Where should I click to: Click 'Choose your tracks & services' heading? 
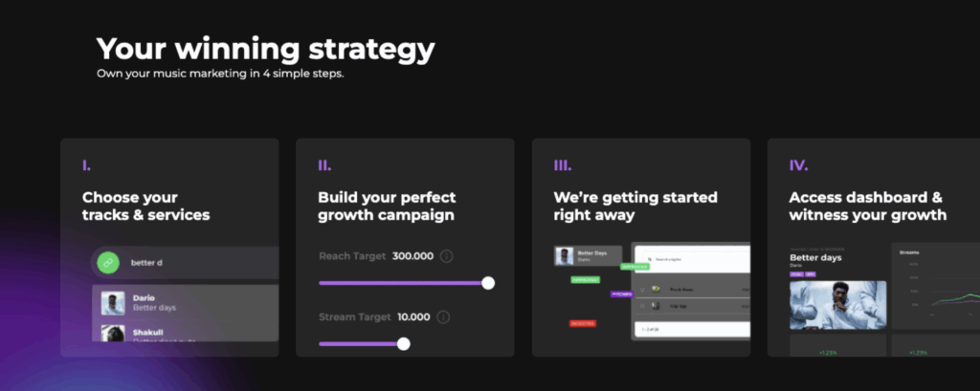(145, 206)
